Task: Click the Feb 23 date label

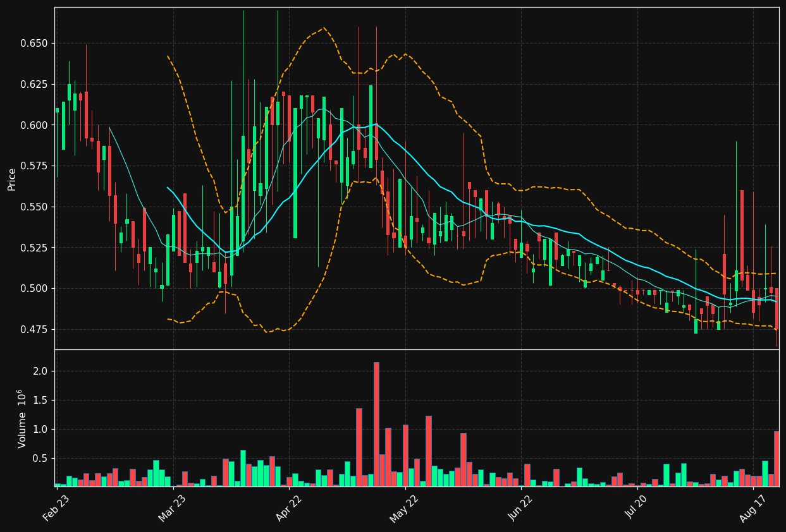Action: pyautogui.click(x=56, y=507)
